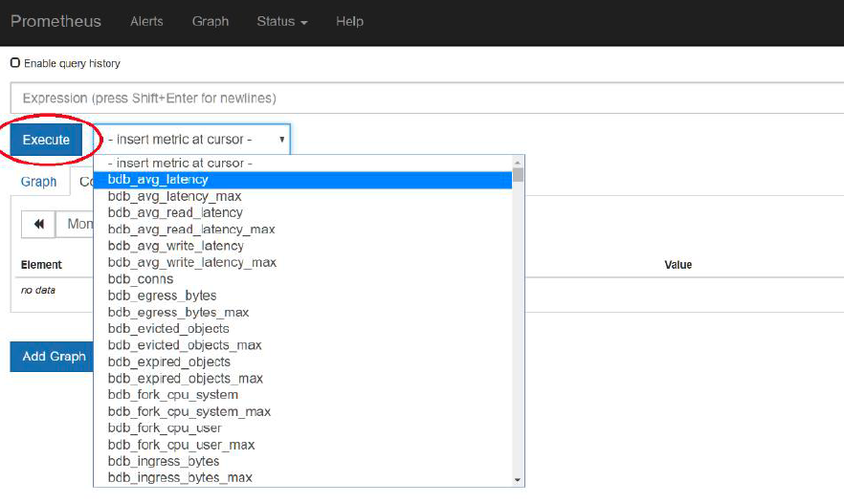Select bdb_avg_latency metric

[x=303, y=180]
